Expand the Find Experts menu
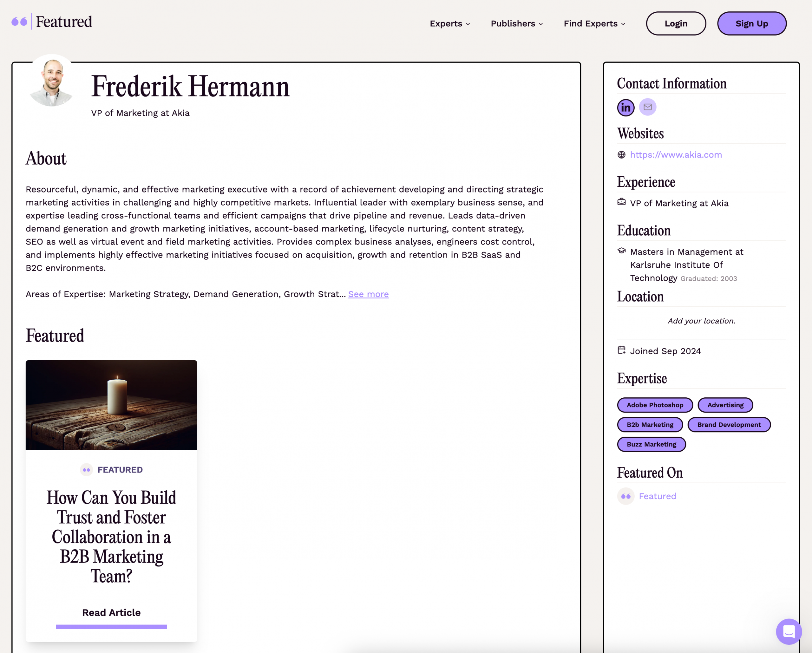Screen dimensions: 812x653 click(x=594, y=24)
